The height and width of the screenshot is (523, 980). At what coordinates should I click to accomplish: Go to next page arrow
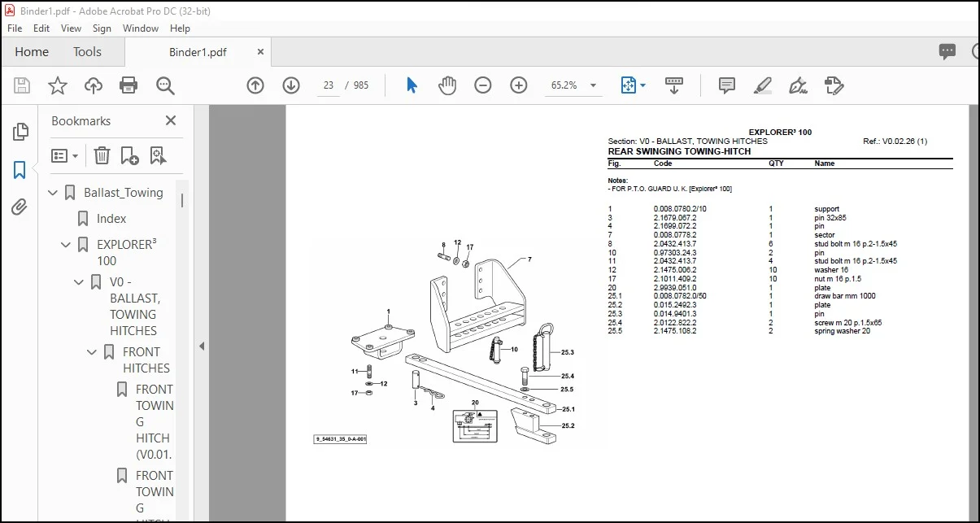(x=291, y=85)
